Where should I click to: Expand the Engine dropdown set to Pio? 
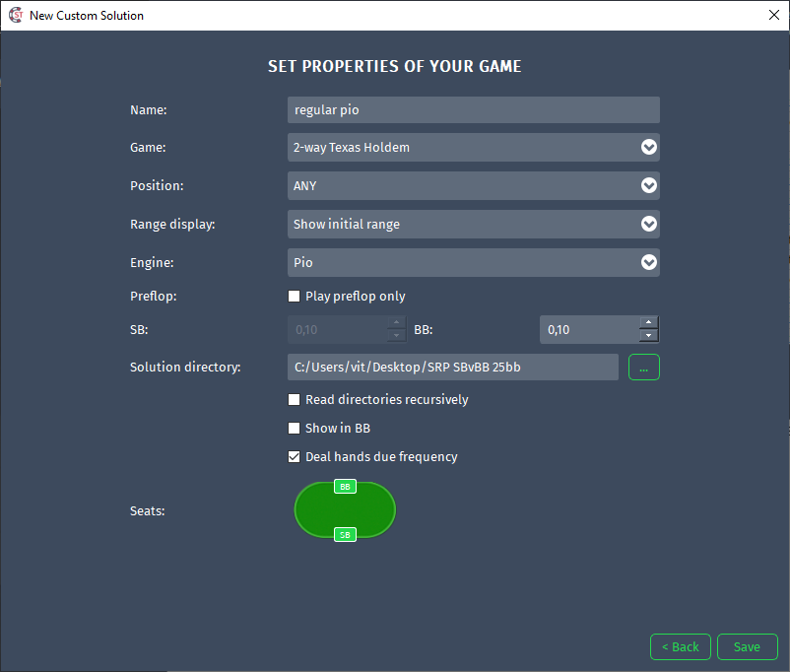(474, 262)
